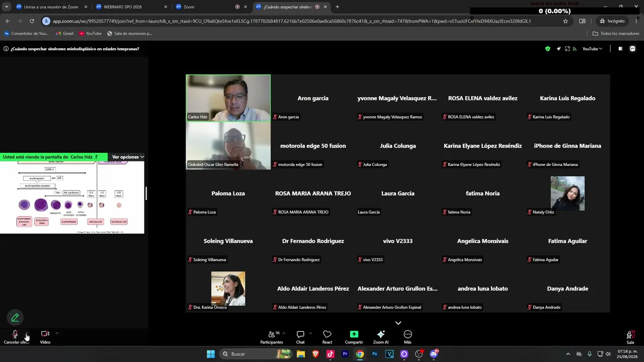
Task: Enter full screen from meeting header
Action: coord(568,49)
